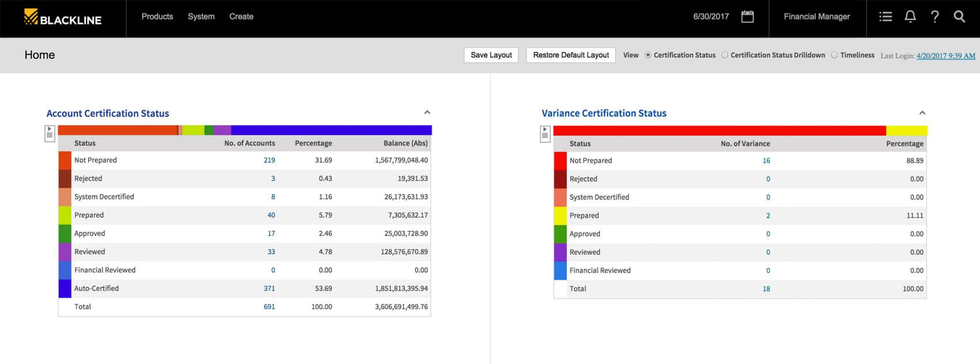Screen dimensions: 980x364
Task: Open Variance Certification Status panel options icon
Action: (x=545, y=134)
